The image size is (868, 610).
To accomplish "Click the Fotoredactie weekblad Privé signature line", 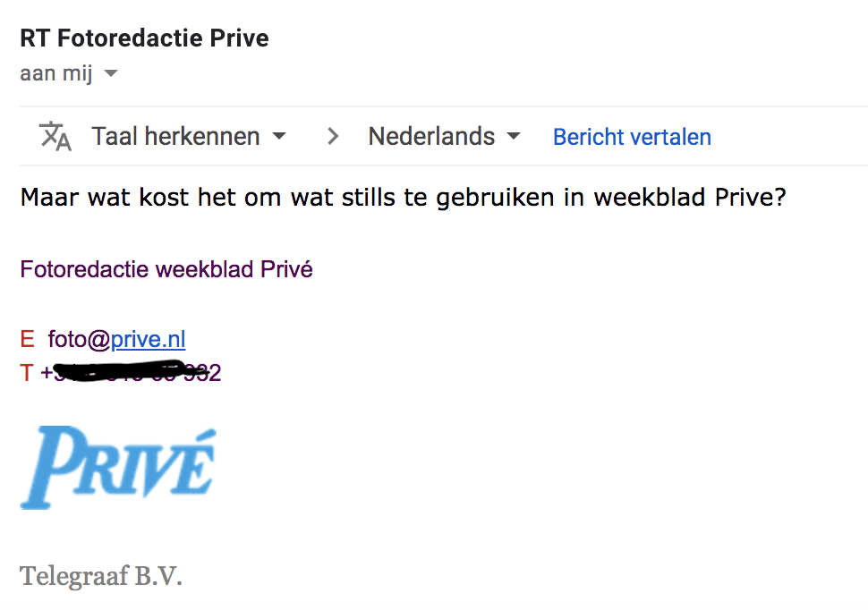I will coord(166,269).
